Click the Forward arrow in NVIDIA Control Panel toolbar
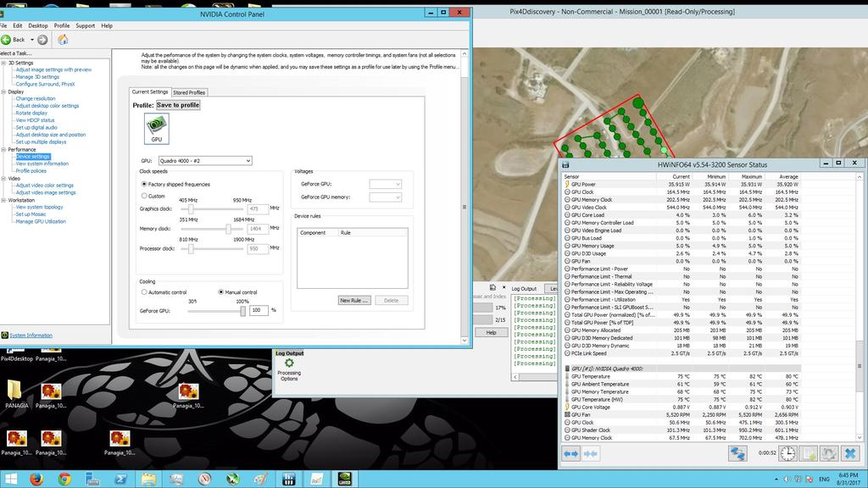 click(42, 40)
